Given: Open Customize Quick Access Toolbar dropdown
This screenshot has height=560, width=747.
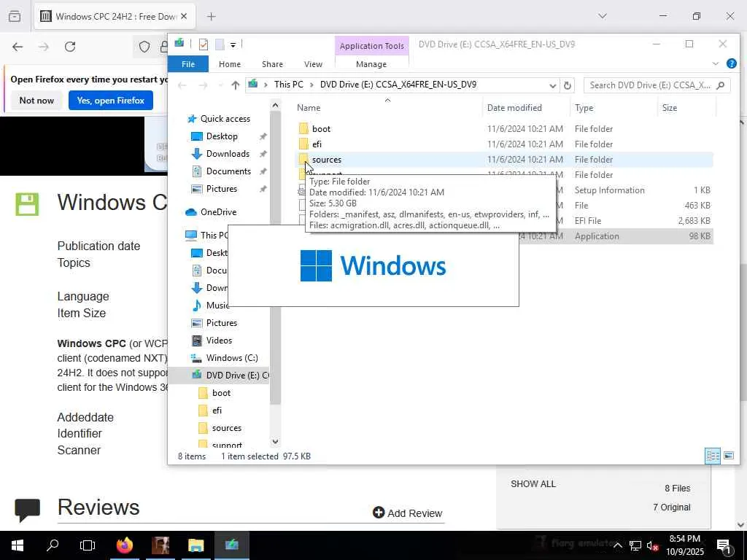Looking at the screenshot, I should [233, 44].
